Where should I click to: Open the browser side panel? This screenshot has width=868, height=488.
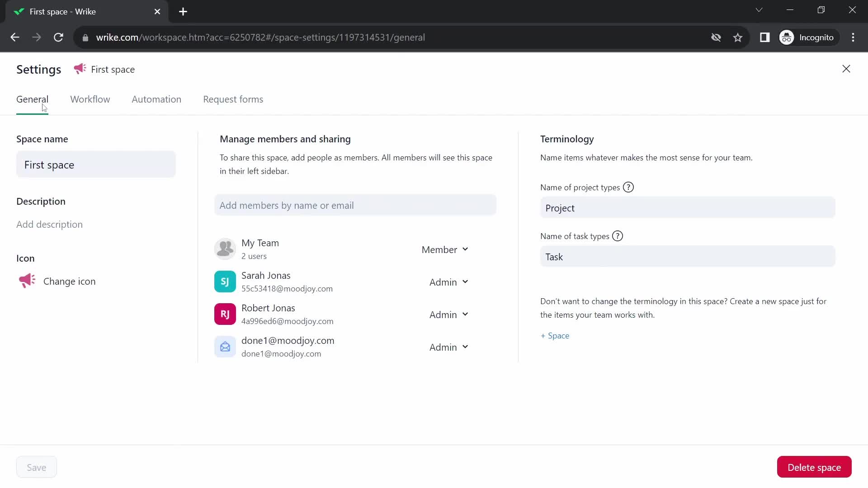click(x=764, y=38)
